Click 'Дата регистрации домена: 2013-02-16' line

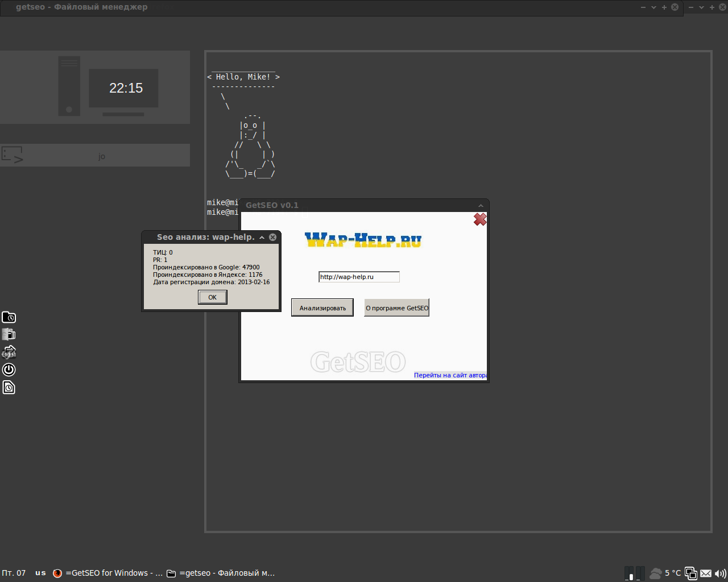(212, 282)
